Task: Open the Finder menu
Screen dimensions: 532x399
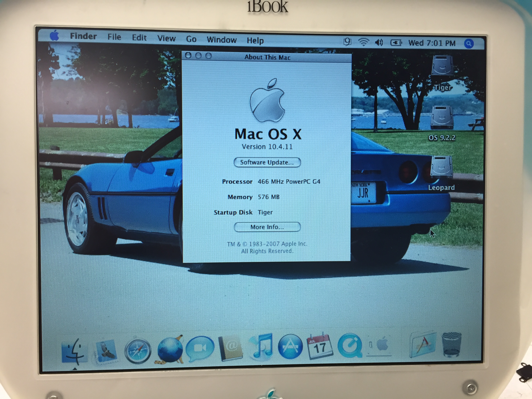Action: tap(83, 36)
